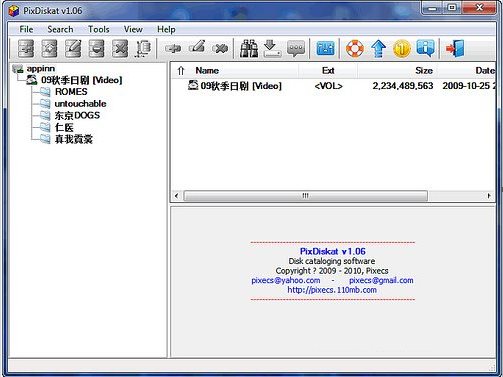
Task: Click the blue info bubble about icon
Action: [425, 49]
